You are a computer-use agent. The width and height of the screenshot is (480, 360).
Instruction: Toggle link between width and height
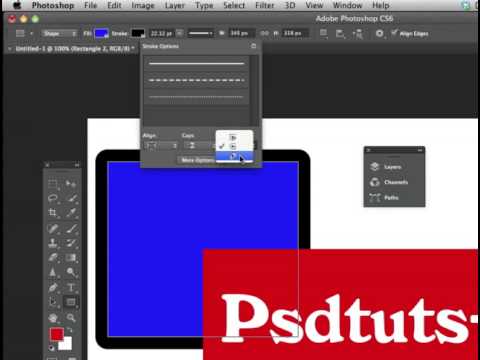coord(264,33)
